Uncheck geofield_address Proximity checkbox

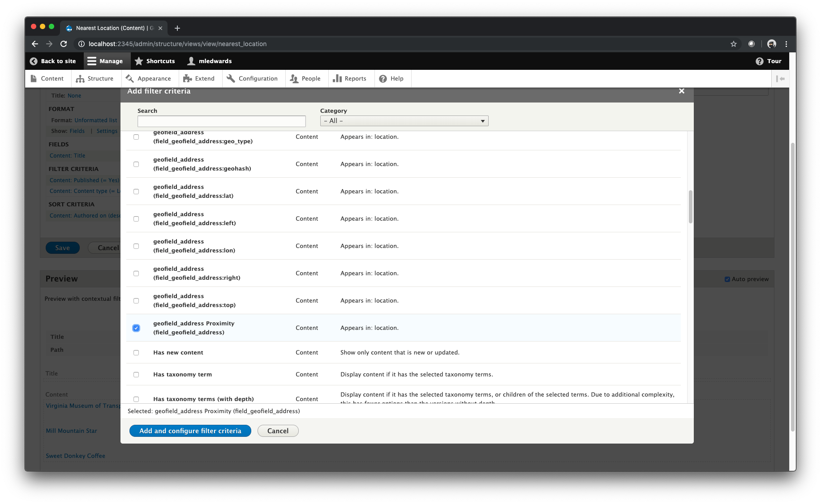coord(136,328)
